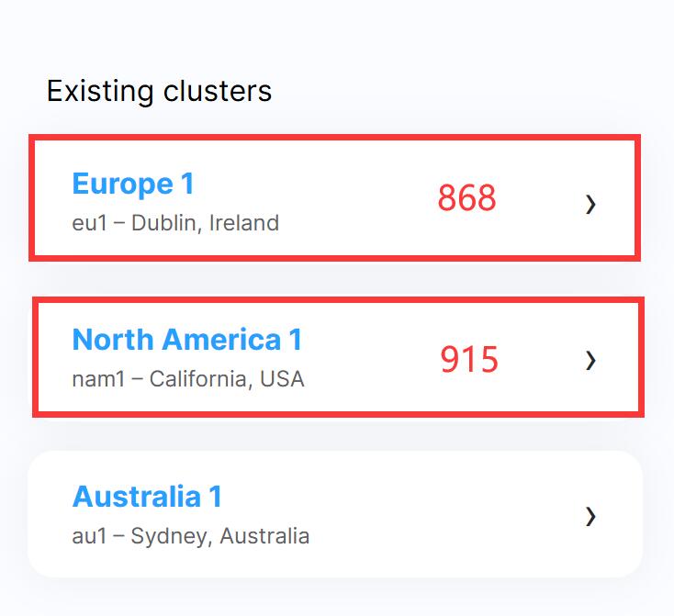Click the North America 1 card background
This screenshot has height=616, width=674.
click(338, 357)
